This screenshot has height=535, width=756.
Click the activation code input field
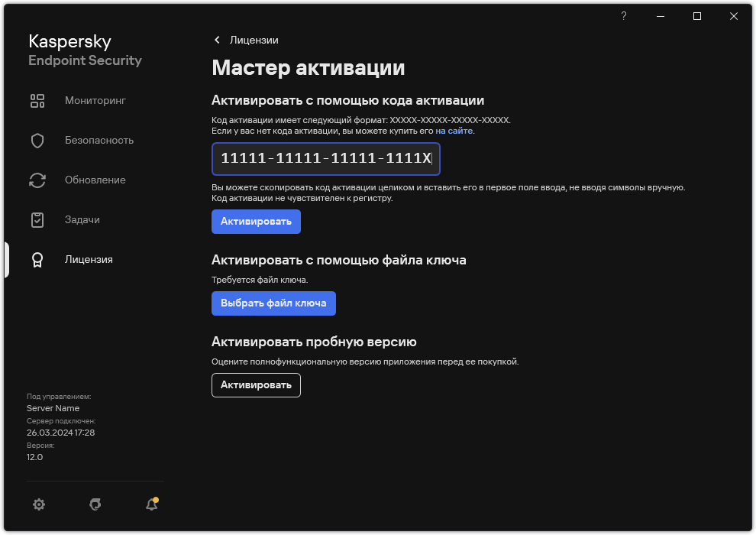pos(326,159)
